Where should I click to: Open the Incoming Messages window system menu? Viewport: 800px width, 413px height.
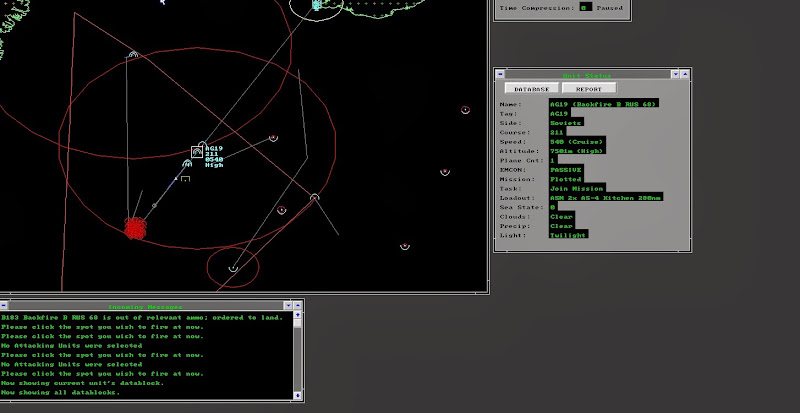[5, 305]
